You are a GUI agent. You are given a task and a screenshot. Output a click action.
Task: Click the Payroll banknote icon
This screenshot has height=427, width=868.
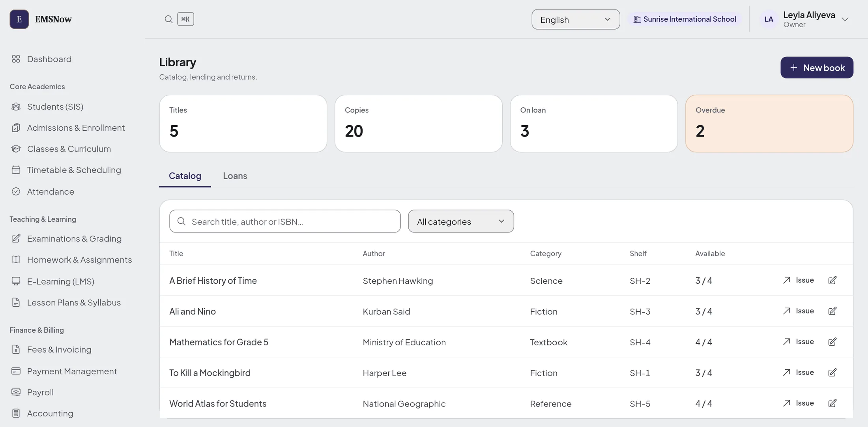tap(16, 392)
